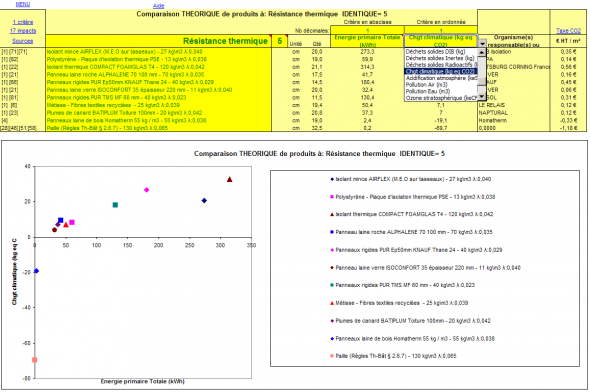The width and height of the screenshot is (590, 392).
Task: Click the 'Isolant mince AIRFLEX' chart legend entry
Action: 411,179
